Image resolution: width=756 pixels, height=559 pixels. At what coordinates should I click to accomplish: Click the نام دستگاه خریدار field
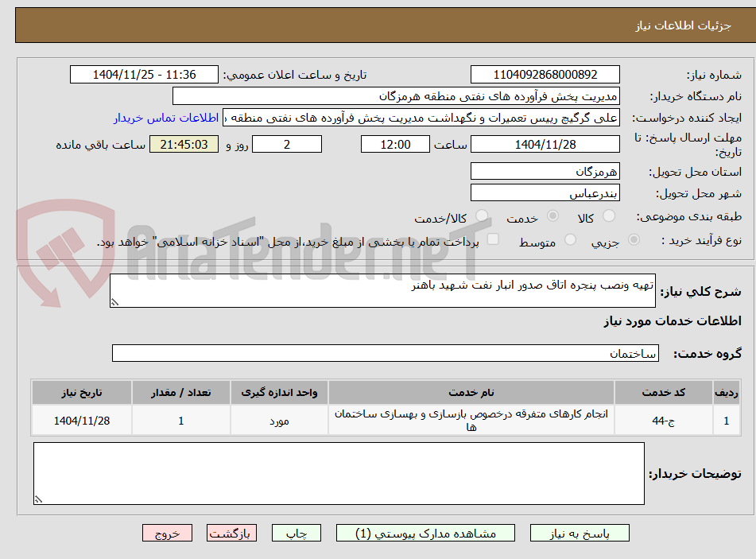point(396,96)
